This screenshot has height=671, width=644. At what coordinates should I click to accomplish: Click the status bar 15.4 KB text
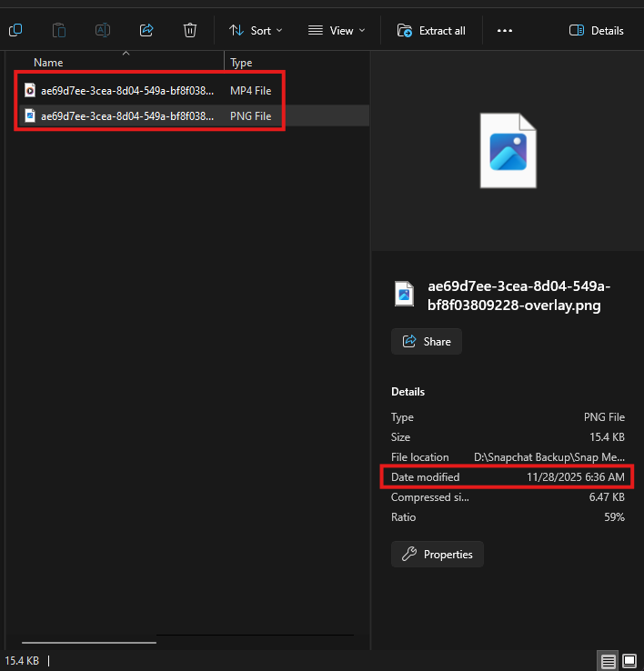click(x=22, y=661)
